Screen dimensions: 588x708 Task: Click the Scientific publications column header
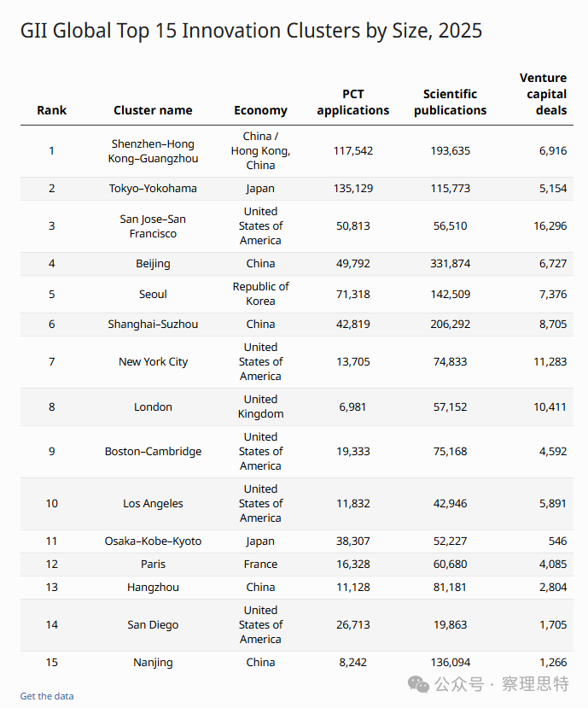(x=450, y=102)
